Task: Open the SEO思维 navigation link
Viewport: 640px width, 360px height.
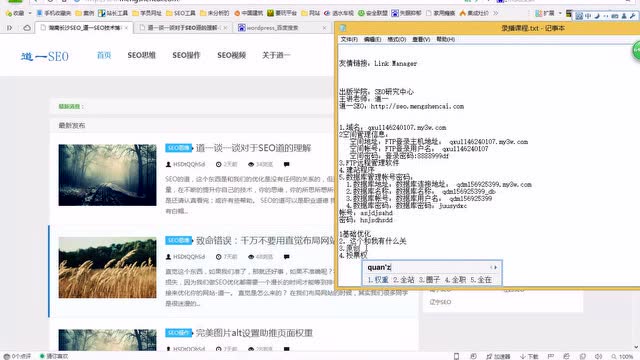Action: [142, 55]
